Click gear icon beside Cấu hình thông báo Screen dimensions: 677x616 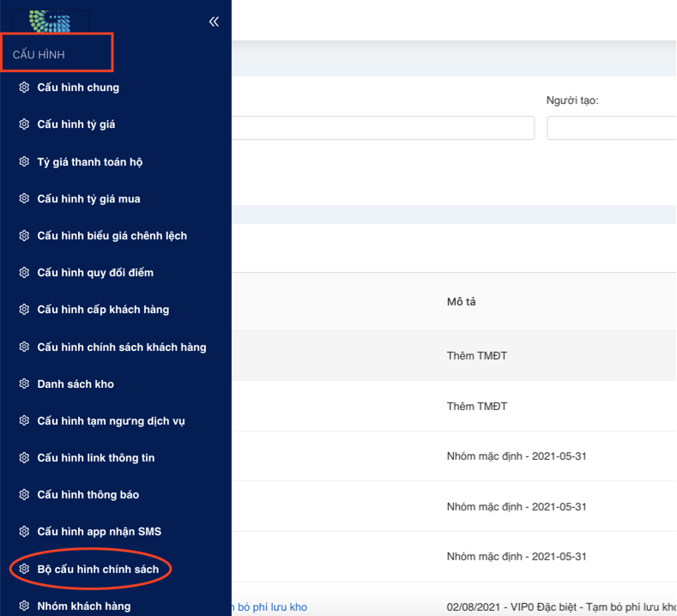point(24,495)
